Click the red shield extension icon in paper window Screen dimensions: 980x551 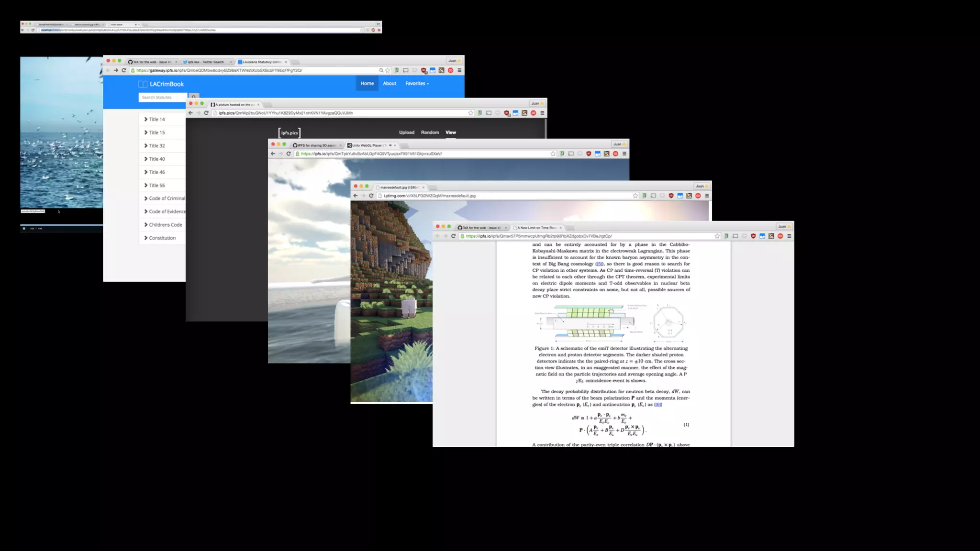click(753, 236)
